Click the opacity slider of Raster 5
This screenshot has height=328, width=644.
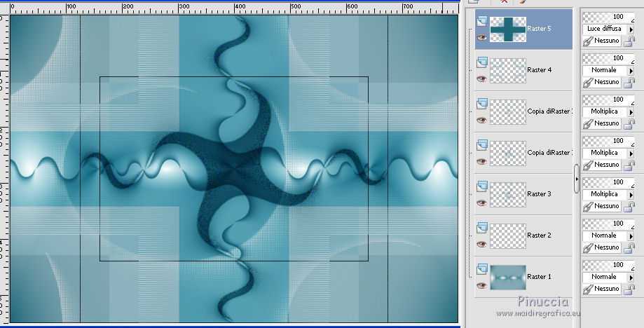point(608,17)
